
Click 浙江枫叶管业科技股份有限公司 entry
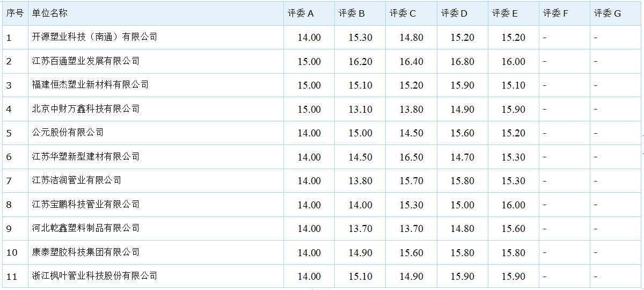tap(94, 276)
